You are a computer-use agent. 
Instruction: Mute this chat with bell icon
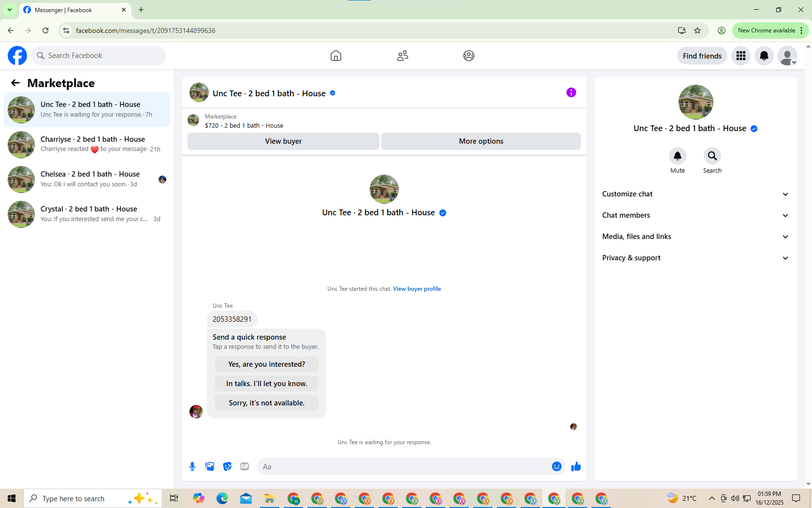pos(678,156)
